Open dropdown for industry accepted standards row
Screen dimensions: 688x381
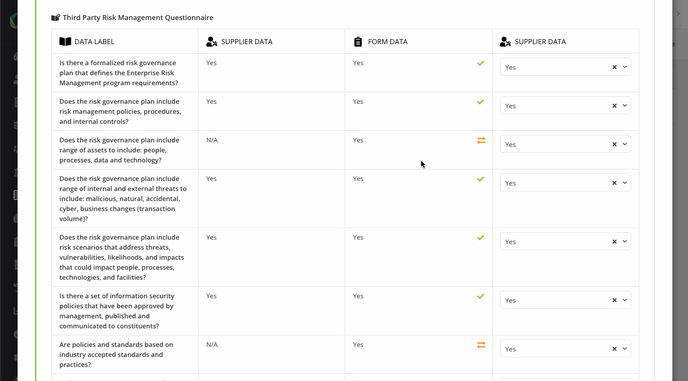[625, 349]
